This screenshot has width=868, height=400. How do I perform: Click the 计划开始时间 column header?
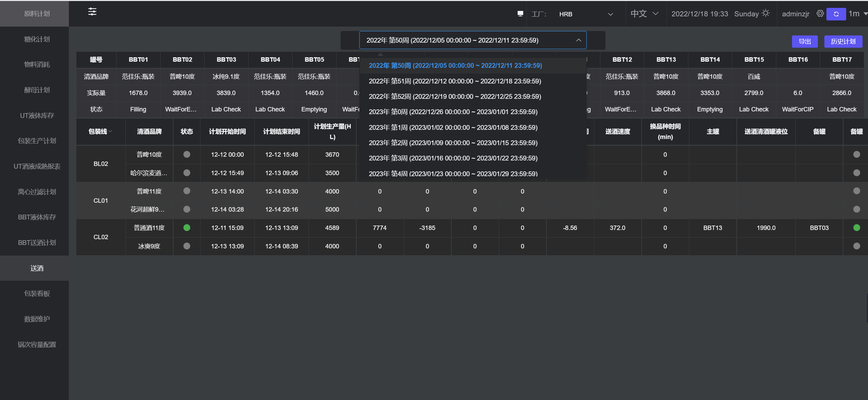(227, 132)
